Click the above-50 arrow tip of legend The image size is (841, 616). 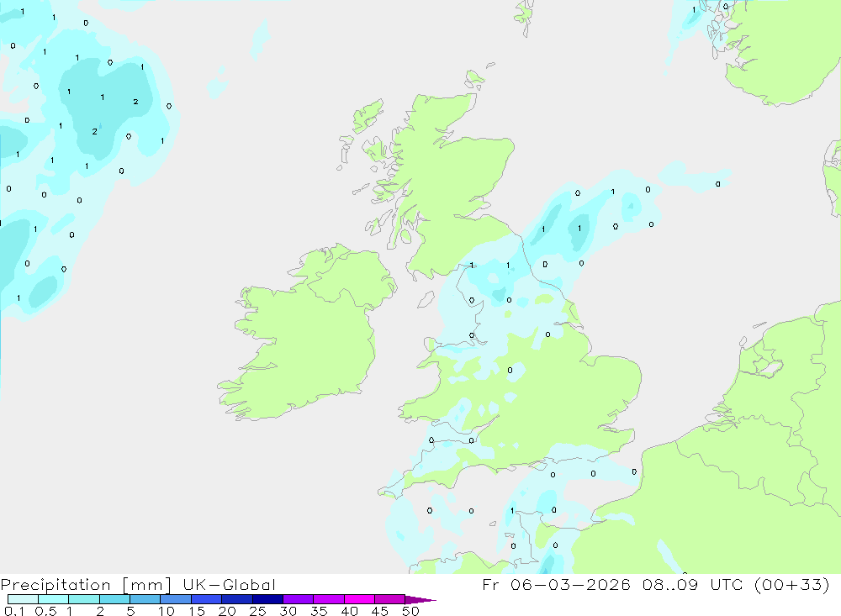420,599
